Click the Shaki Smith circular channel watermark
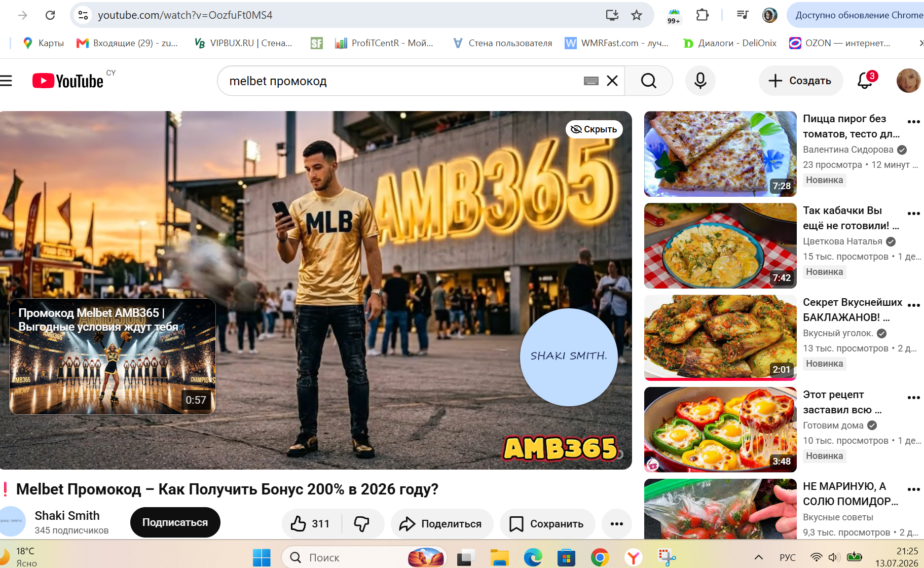The height and width of the screenshot is (568, 924). 569,357
